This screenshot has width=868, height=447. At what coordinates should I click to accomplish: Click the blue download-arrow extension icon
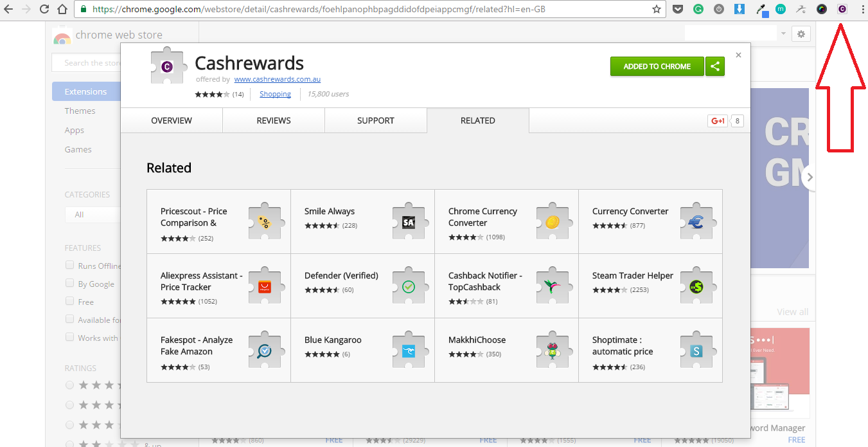(x=739, y=9)
